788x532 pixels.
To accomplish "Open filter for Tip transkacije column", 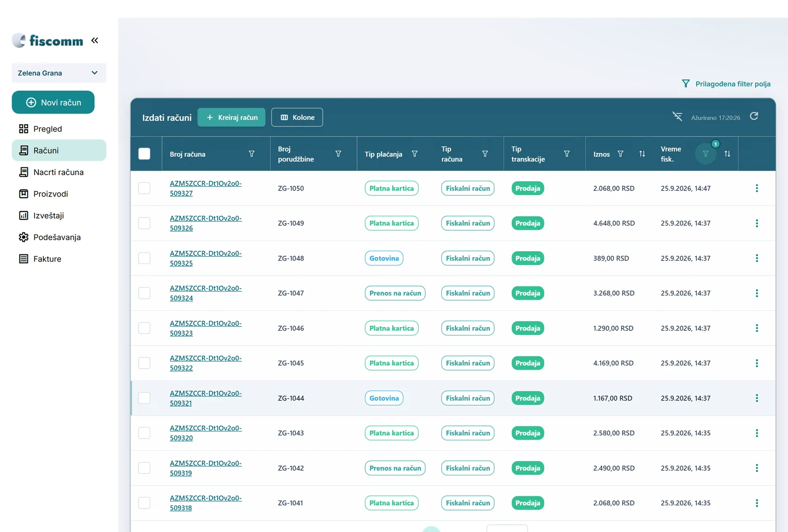I will coord(567,154).
